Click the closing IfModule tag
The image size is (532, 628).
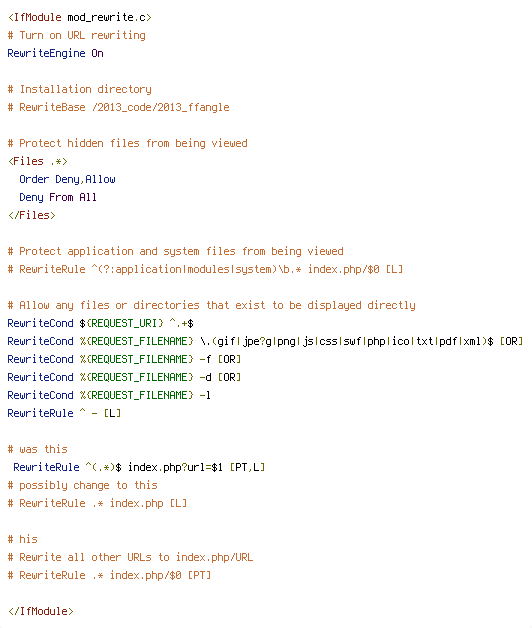[x=41, y=612]
